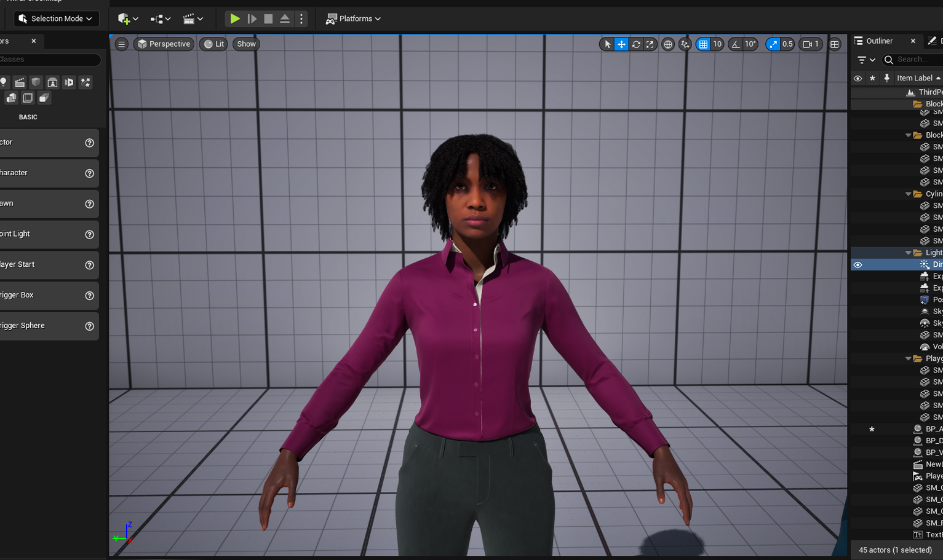Select the Point Light placement entry
Screen dimensions: 943x560
click(49, 234)
